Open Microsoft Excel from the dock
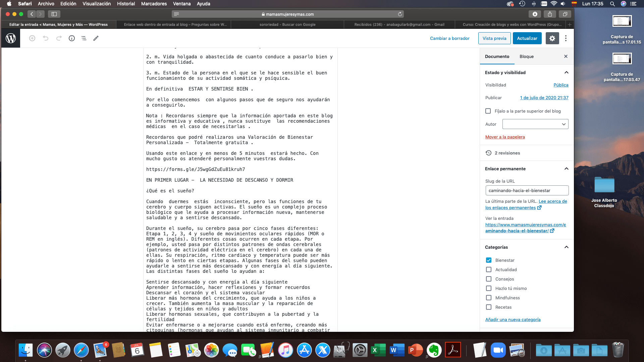Image resolution: width=644 pixels, height=362 pixels. tap(378, 351)
